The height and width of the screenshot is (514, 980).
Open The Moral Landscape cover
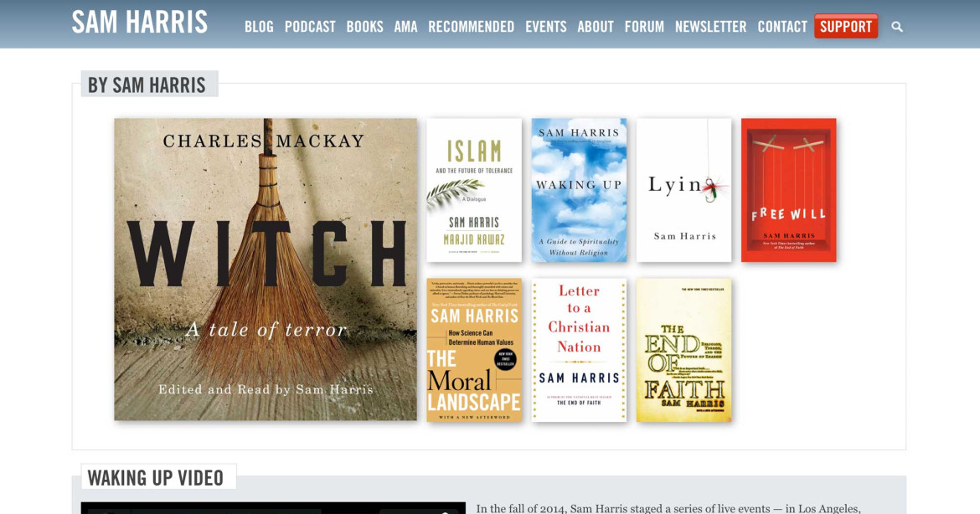coord(474,351)
